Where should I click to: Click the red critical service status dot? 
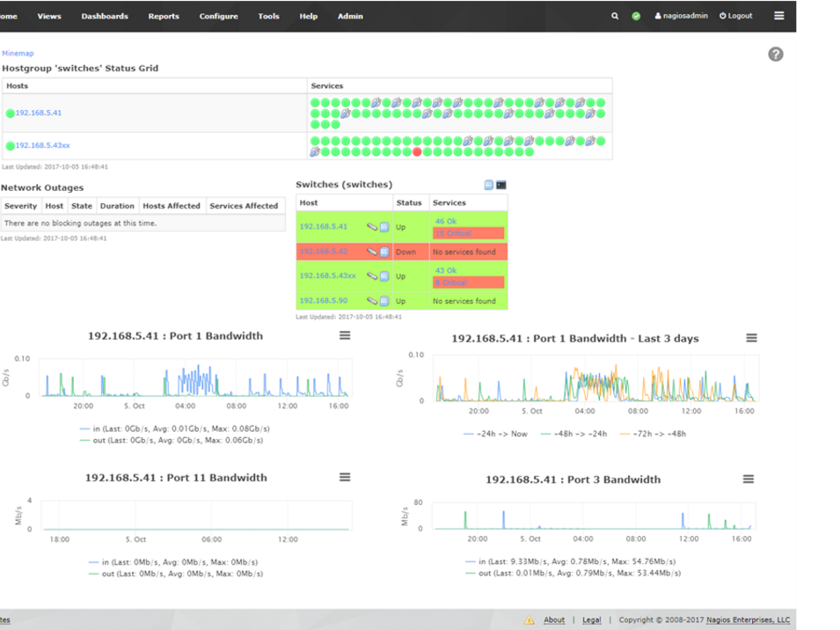click(417, 152)
